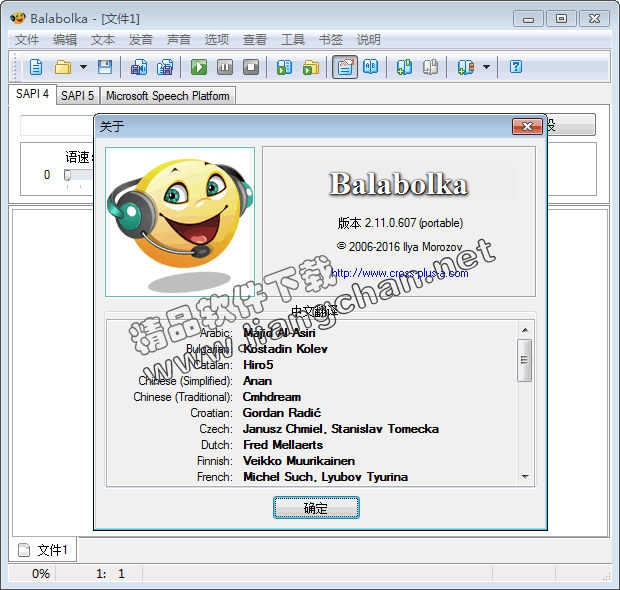620x590 pixels.
Task: Switch to the SAPI 5 tab
Action: pos(78,96)
